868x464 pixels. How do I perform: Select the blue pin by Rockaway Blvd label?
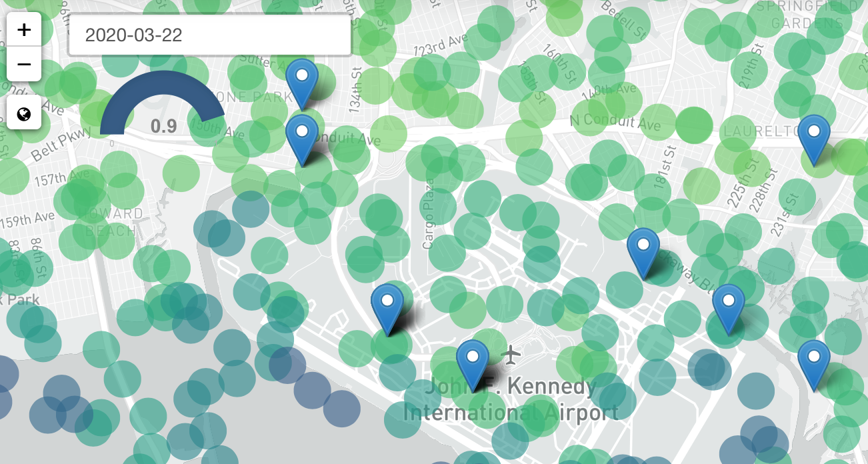[x=643, y=253]
